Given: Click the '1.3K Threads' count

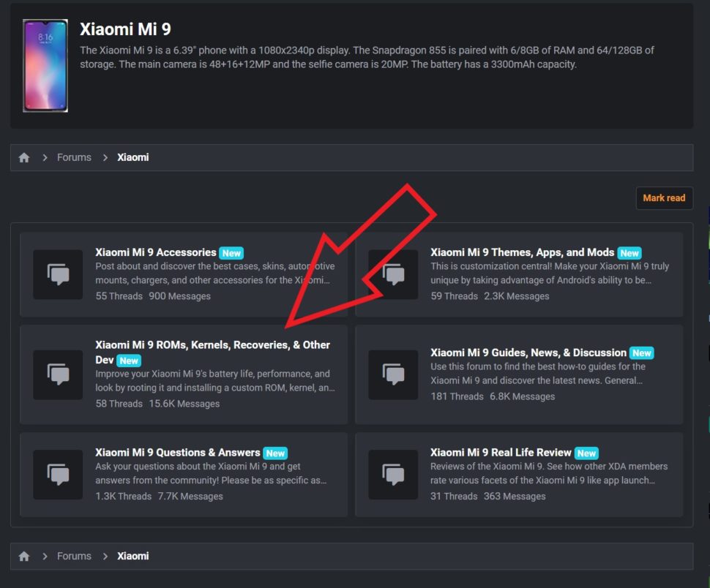Looking at the screenshot, I should pos(124,496).
